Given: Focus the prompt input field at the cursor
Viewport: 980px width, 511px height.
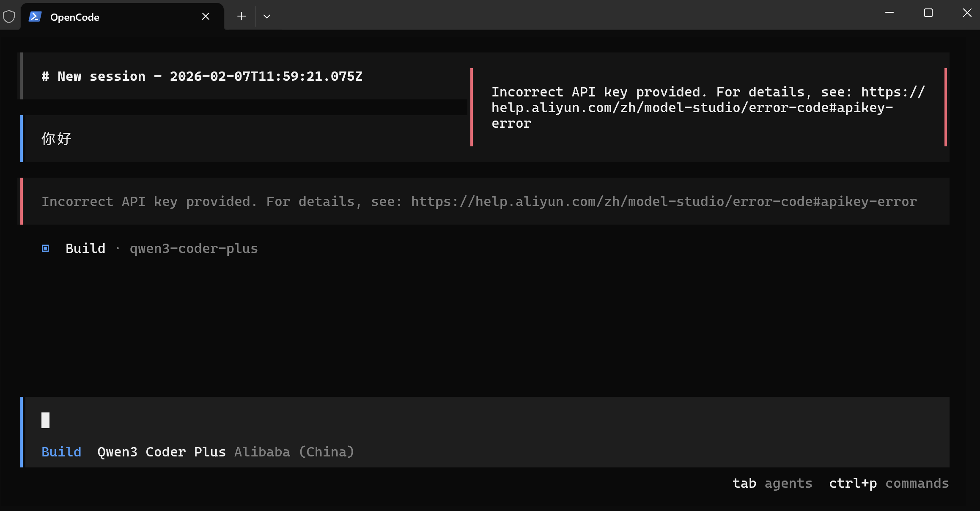Looking at the screenshot, I should (487, 420).
